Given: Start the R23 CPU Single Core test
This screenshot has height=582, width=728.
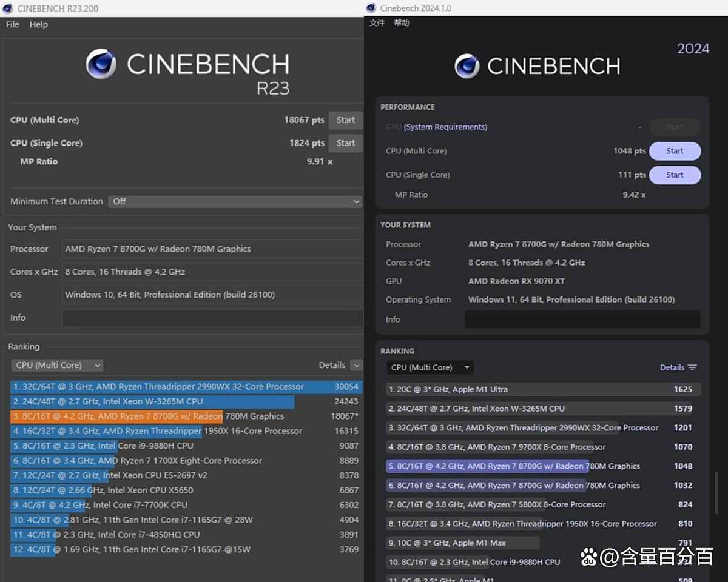Looking at the screenshot, I should pyautogui.click(x=345, y=143).
